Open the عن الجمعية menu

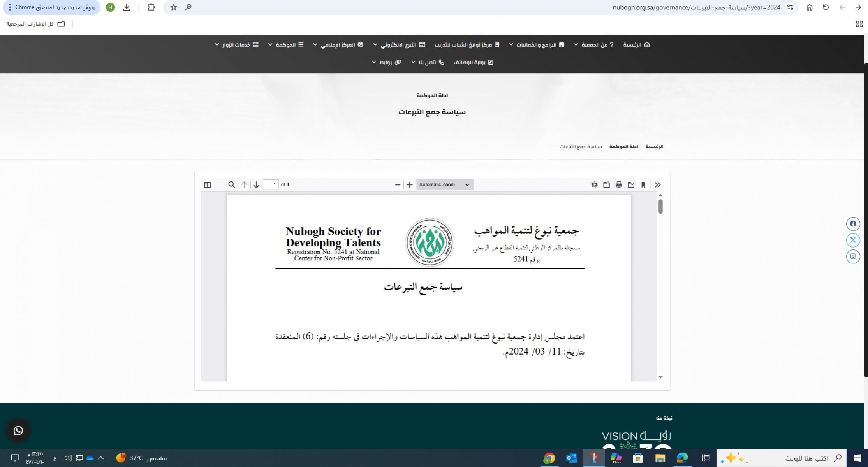[x=594, y=45]
